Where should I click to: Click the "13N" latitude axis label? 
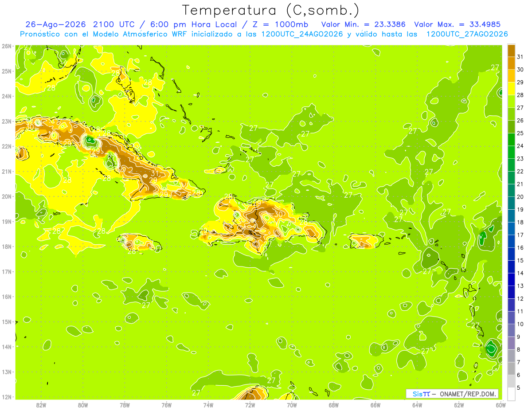pos(7,372)
